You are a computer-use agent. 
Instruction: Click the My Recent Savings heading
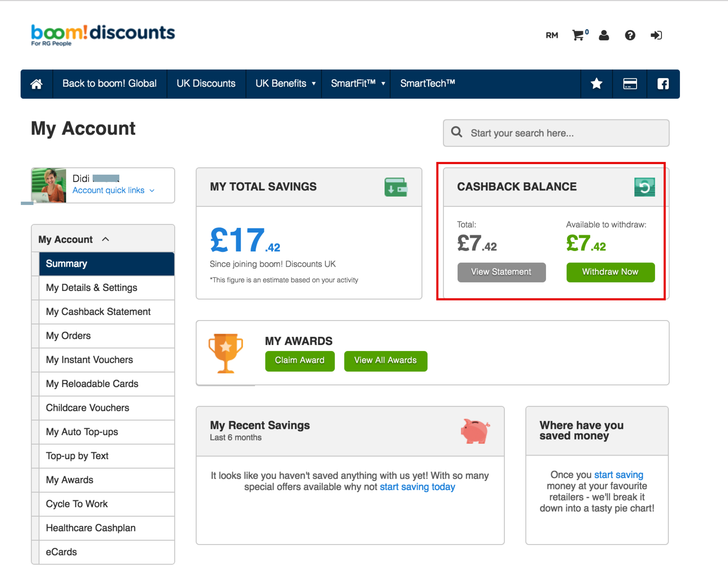260,425
